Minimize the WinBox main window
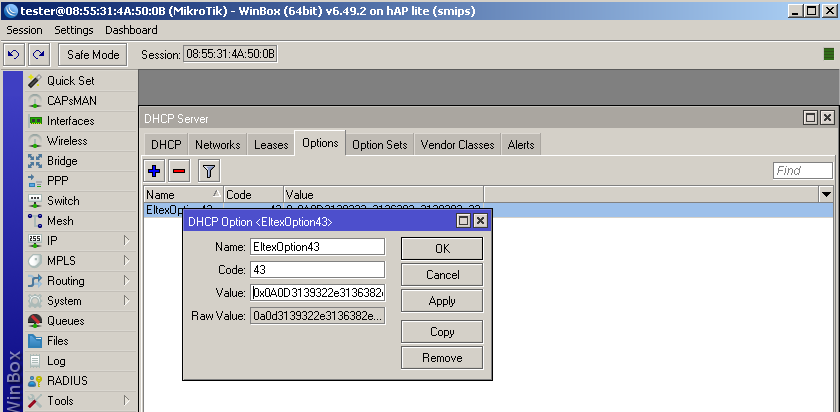840x412 pixels. coord(797,10)
